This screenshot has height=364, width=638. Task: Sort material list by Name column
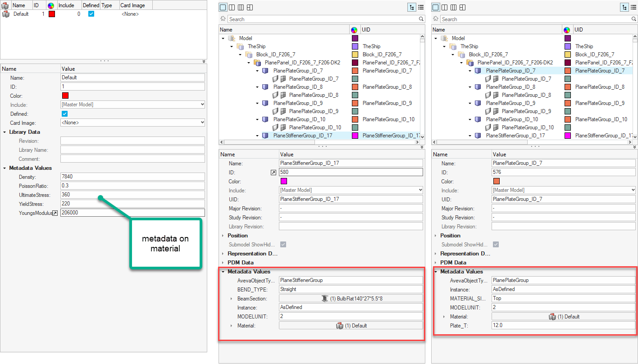22,5
